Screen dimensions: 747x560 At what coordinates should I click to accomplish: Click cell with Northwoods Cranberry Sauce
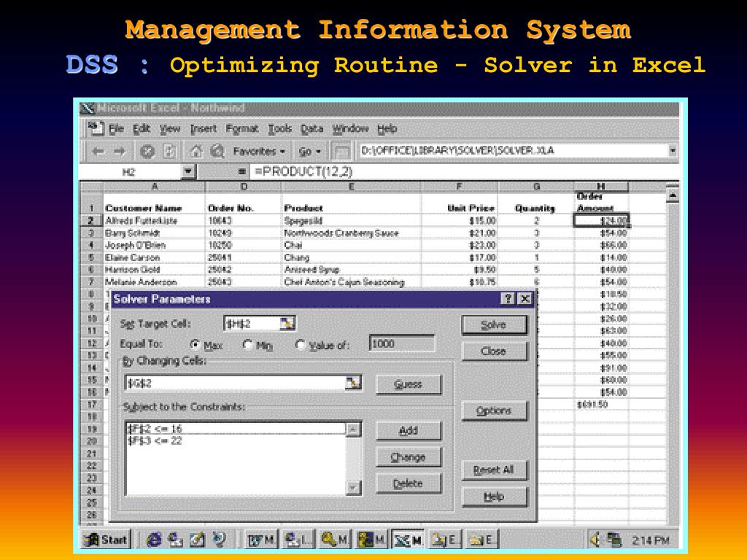351,233
